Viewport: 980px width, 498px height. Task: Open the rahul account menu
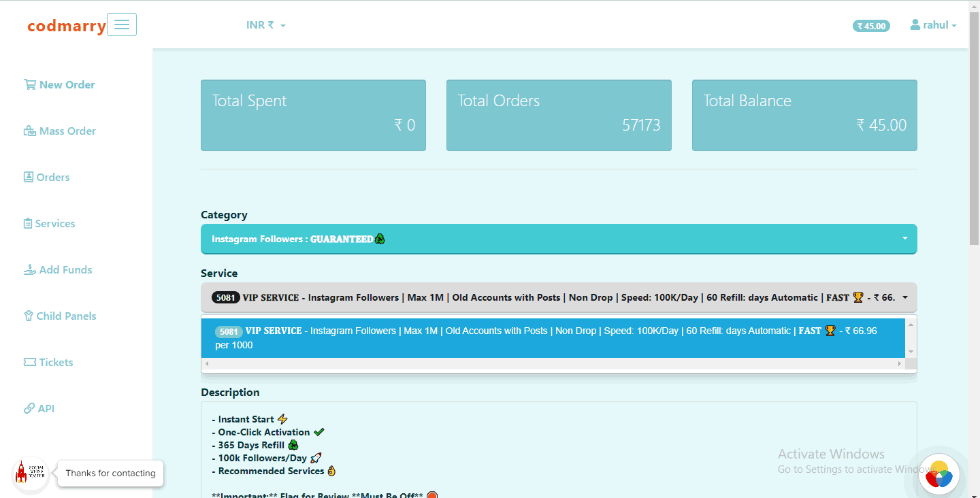(934, 25)
